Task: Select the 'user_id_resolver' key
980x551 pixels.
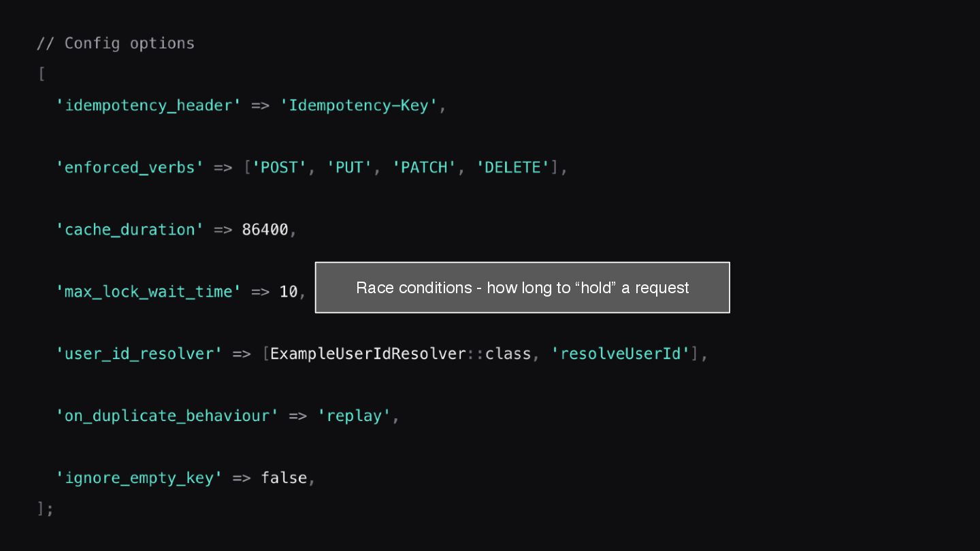Action: click(x=140, y=354)
